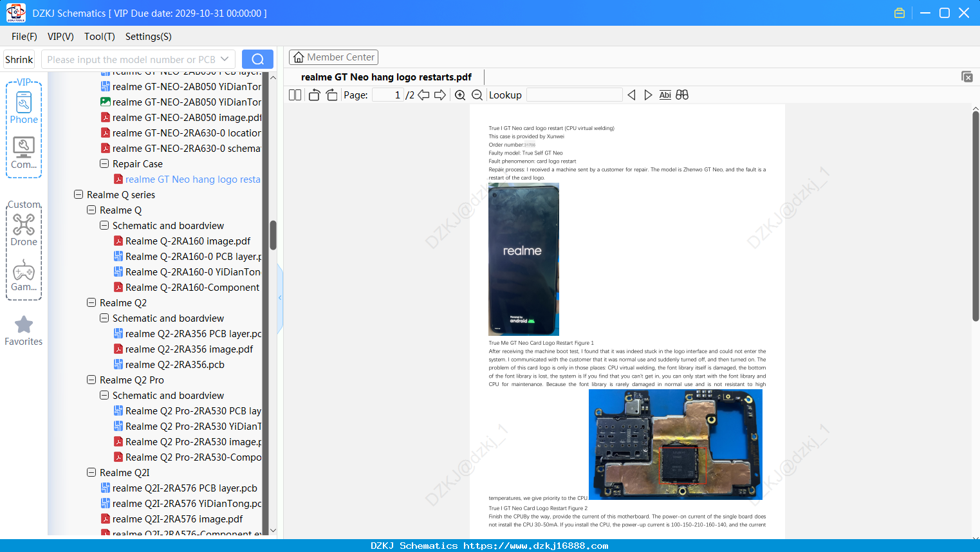This screenshot has width=980, height=552.
Task: Open Phone category in sidebar
Action: pyautogui.click(x=24, y=107)
